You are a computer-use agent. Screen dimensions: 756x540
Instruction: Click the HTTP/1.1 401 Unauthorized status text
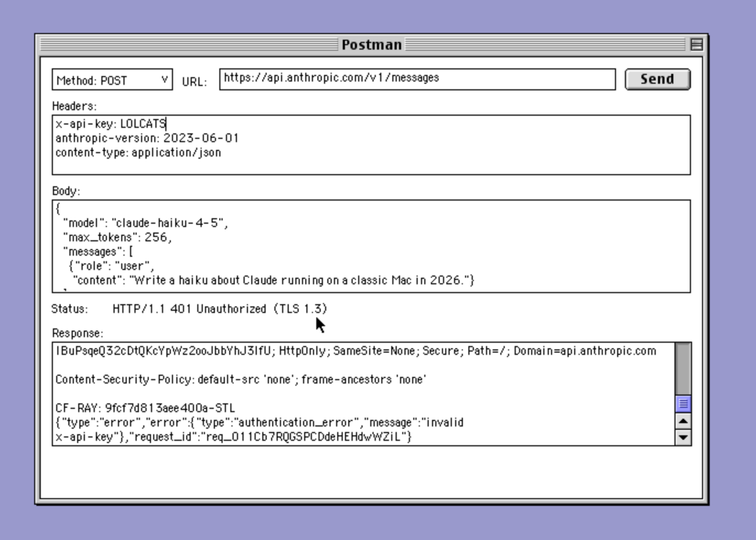click(x=220, y=309)
